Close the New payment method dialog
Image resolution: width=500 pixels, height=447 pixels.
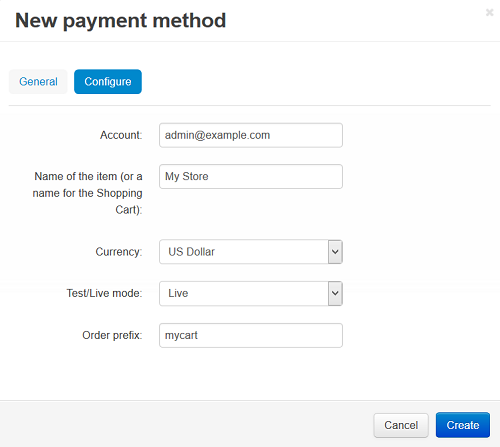489,13
